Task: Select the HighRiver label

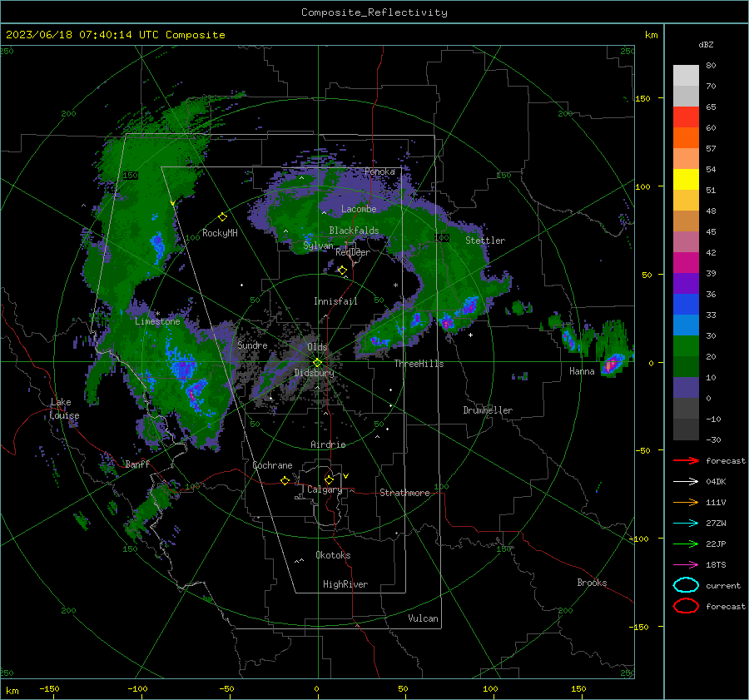Action: pyautogui.click(x=345, y=584)
